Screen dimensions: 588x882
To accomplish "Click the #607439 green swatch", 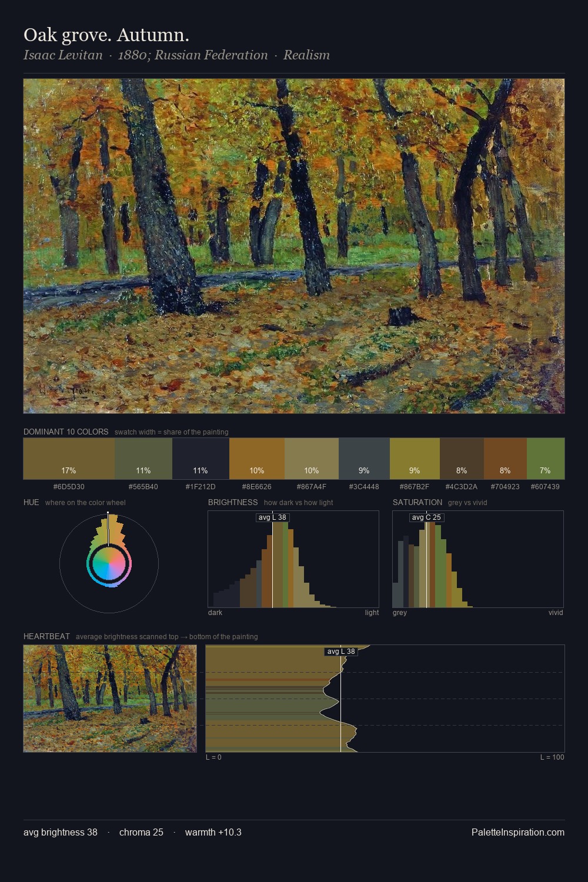I will point(546,459).
